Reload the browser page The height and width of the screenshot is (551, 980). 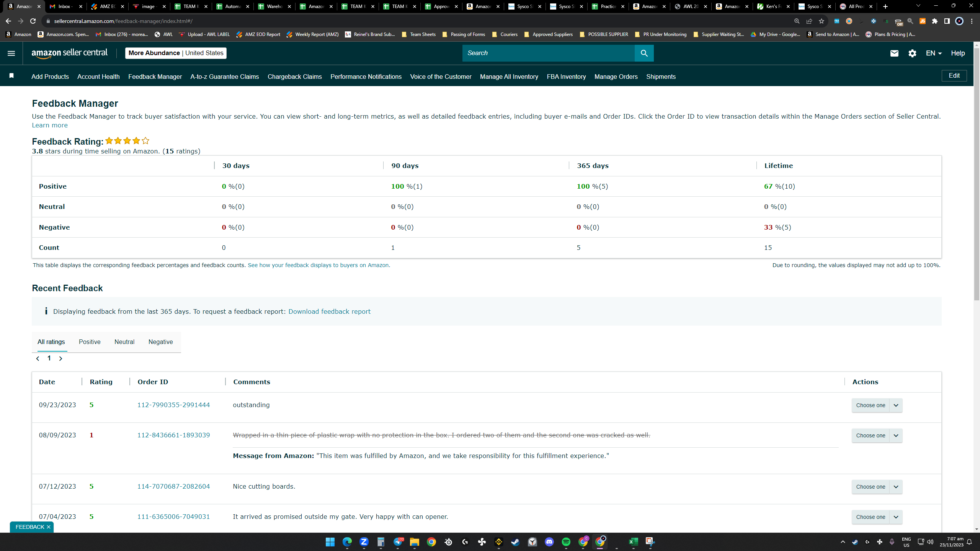click(x=33, y=21)
